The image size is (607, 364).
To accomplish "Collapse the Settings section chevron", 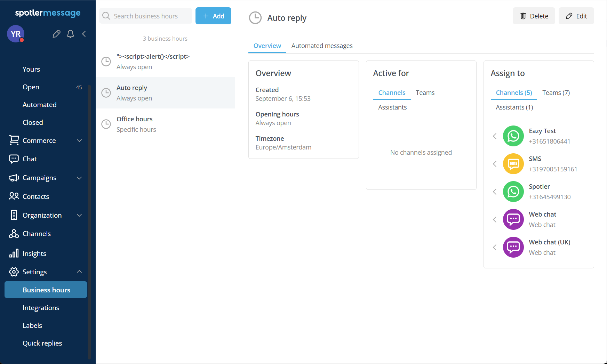I will click(x=79, y=272).
